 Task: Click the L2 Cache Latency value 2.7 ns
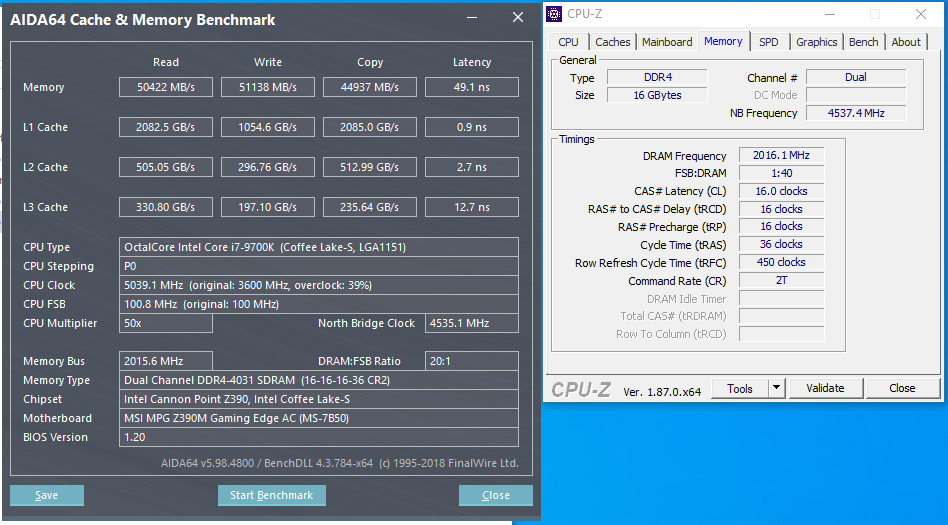(472, 167)
